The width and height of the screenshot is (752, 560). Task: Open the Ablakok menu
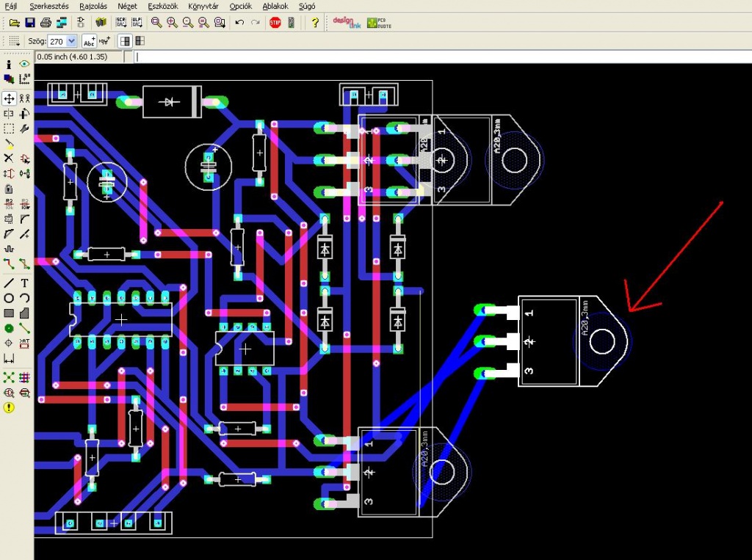pos(275,6)
